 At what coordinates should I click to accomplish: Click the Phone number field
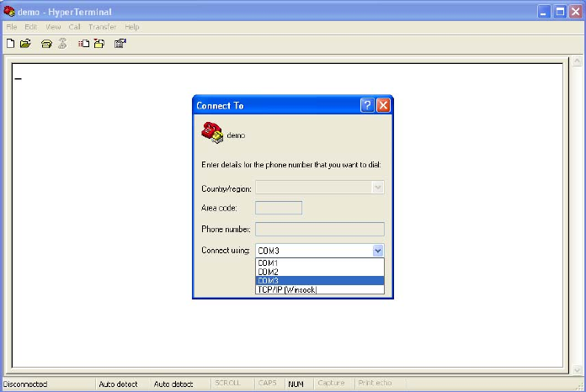(320, 229)
